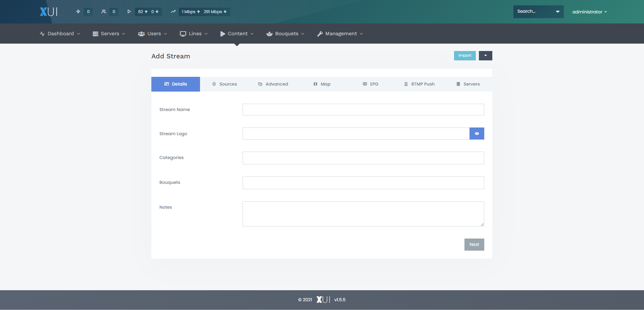Screen dimensions: 644x310
Task: Preview stream logo with the eye button
Action: pyautogui.click(x=477, y=134)
